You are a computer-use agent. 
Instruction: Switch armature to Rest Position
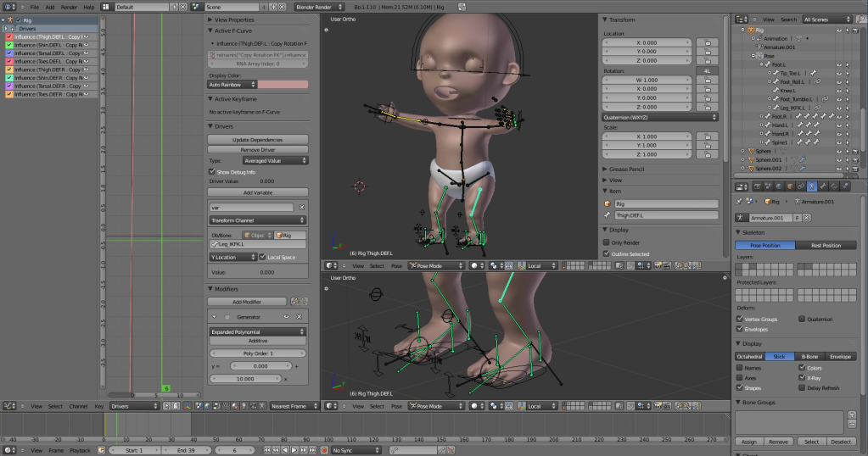(x=826, y=245)
